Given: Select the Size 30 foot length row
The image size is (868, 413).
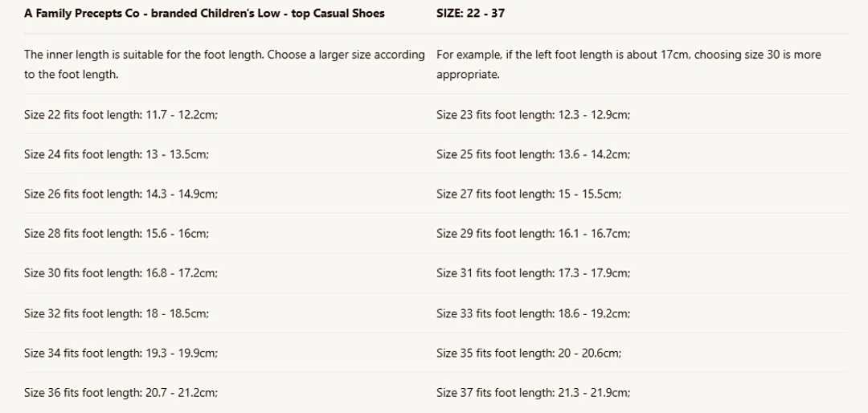Looking at the screenshot, I should coord(121,273).
